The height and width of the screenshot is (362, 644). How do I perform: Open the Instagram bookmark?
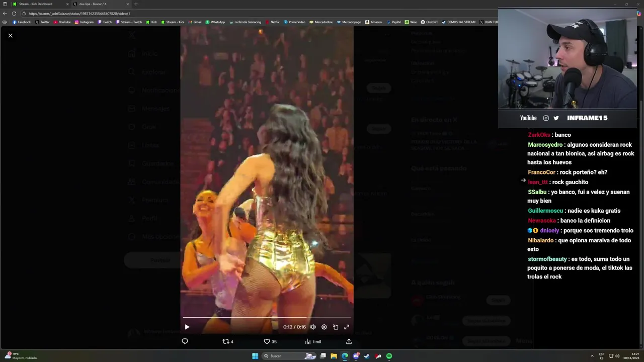[x=84, y=22]
